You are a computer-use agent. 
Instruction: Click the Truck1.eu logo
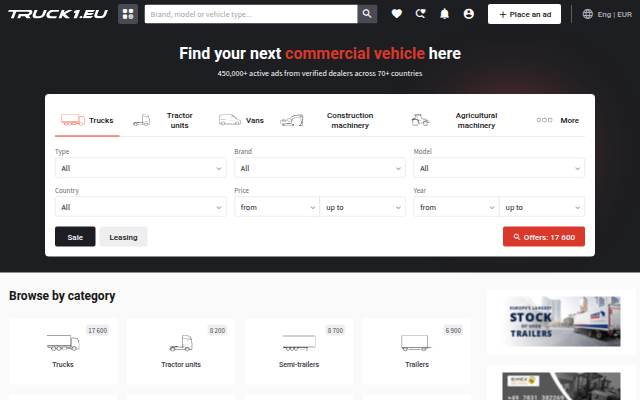coord(58,14)
